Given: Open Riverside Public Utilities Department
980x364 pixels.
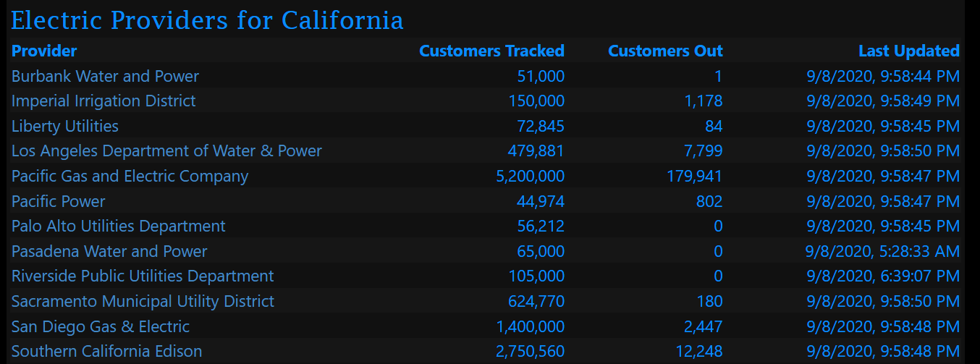Looking at the screenshot, I should point(143,276).
